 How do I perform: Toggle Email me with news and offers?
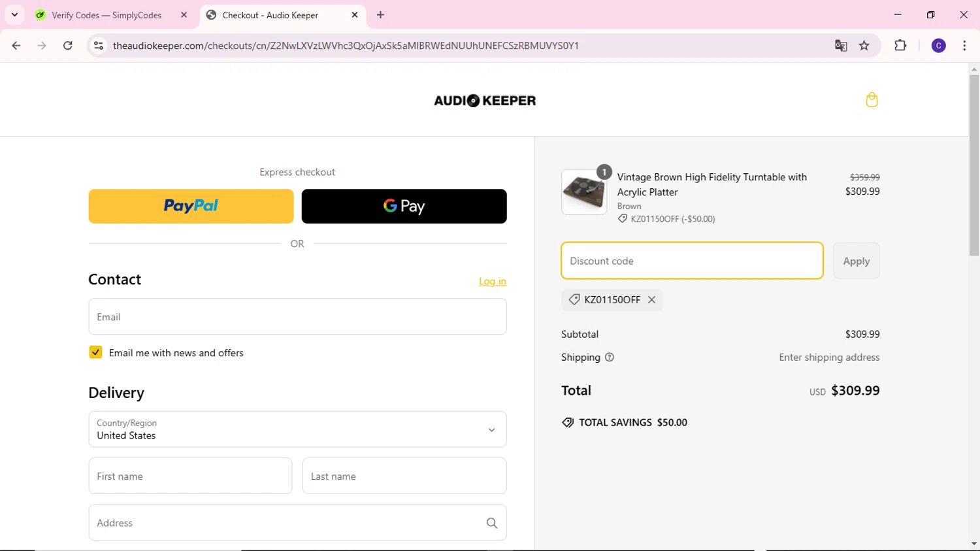(95, 352)
